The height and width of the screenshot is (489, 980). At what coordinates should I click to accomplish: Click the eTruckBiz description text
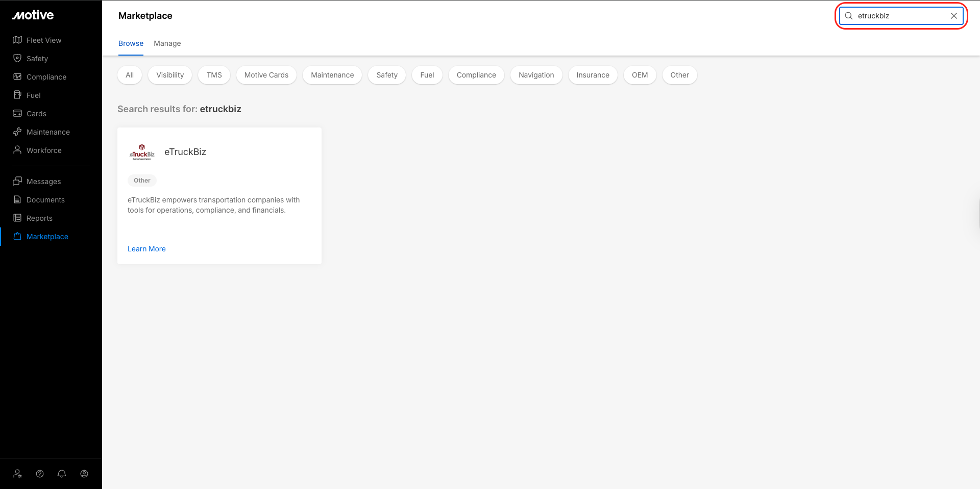click(x=214, y=205)
